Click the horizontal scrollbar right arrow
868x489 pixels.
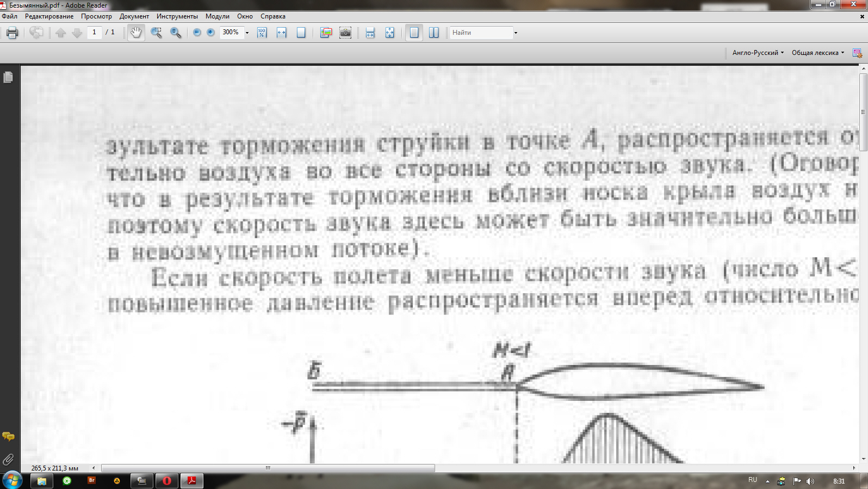(854, 468)
